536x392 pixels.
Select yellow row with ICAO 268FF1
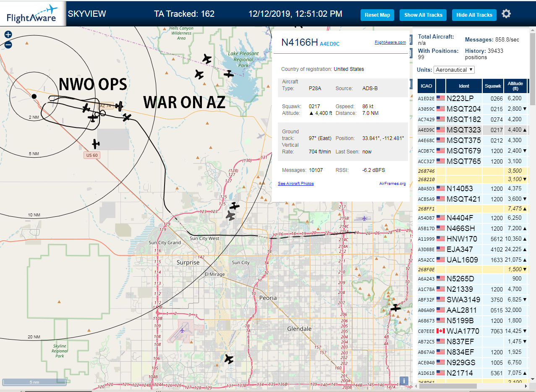tap(473, 209)
